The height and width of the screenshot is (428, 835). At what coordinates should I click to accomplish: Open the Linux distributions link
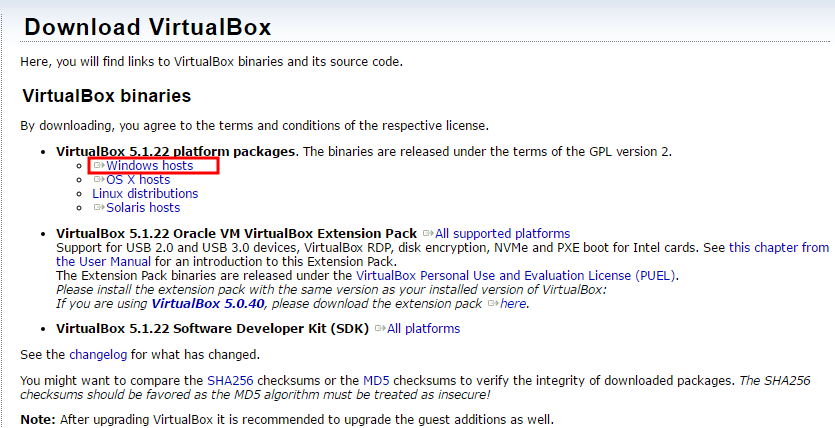pos(145,193)
